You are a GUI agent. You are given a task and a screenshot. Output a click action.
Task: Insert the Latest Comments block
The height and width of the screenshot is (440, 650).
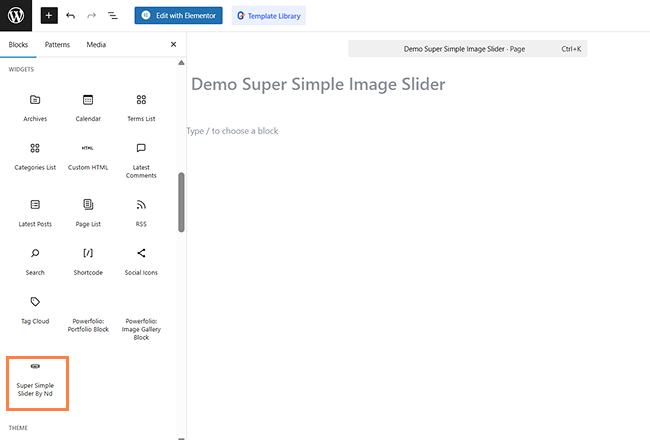click(141, 160)
